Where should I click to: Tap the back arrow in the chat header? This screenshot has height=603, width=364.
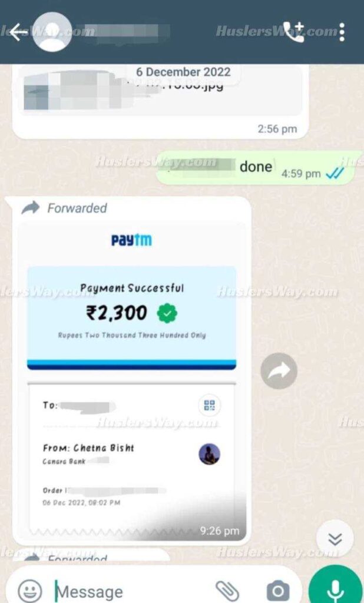click(x=18, y=32)
